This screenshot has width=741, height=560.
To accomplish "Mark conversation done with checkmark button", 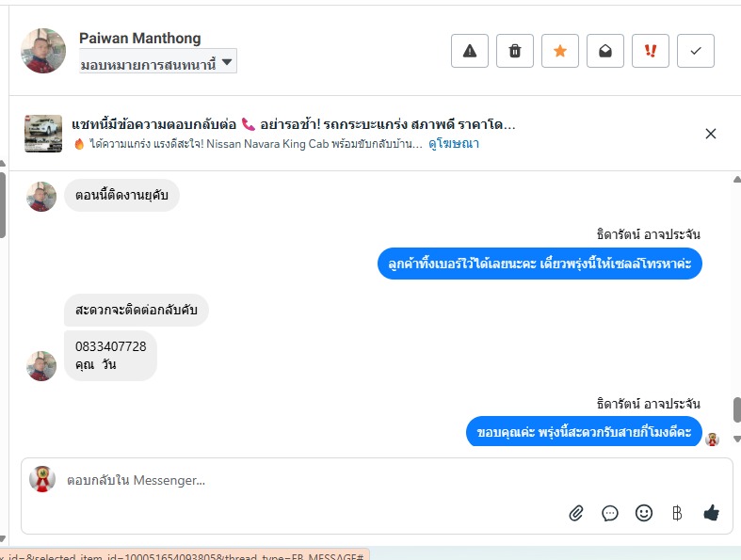I will click(696, 51).
